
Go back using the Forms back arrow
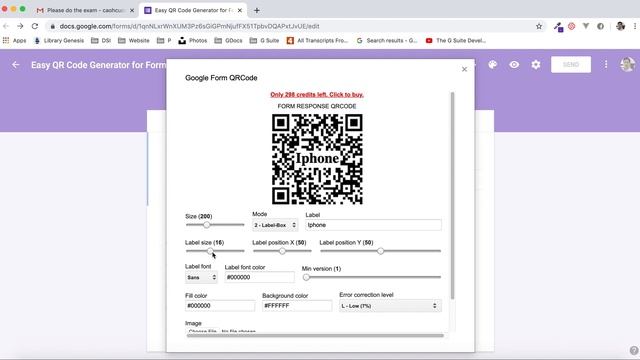click(x=16, y=64)
